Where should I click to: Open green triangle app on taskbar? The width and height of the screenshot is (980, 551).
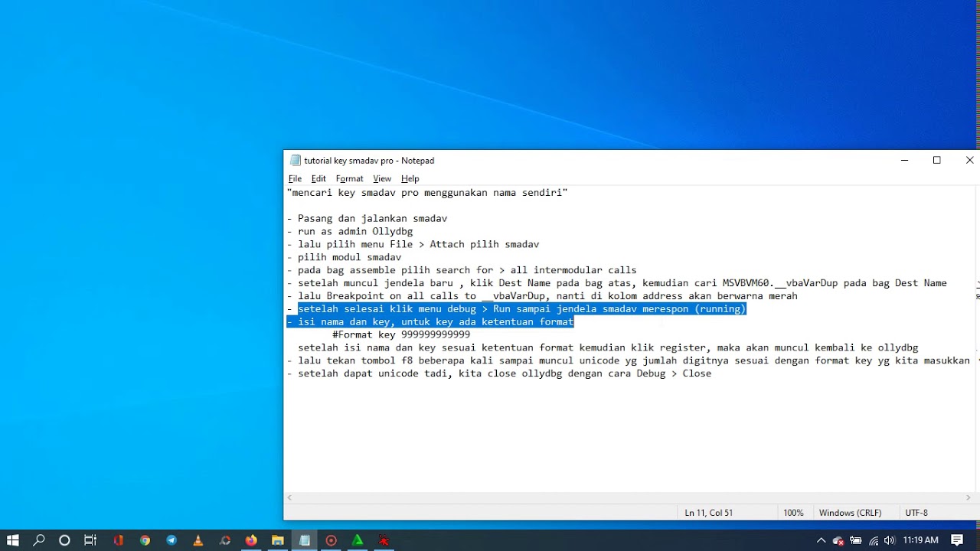click(358, 540)
